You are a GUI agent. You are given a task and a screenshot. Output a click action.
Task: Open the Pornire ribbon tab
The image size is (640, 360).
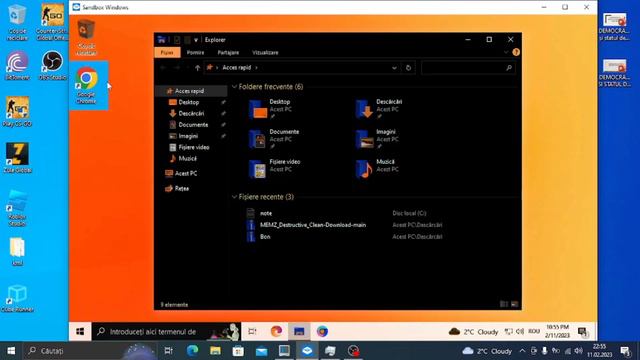[195, 53]
